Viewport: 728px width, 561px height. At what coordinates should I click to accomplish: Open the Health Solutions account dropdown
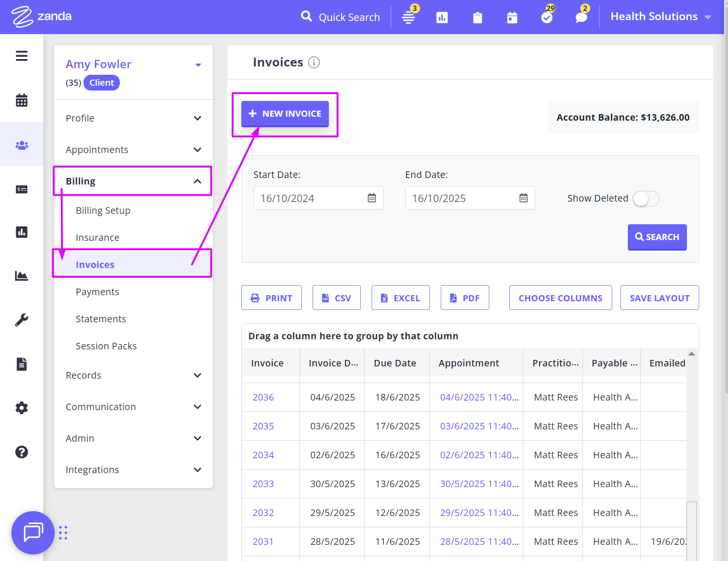pos(660,17)
